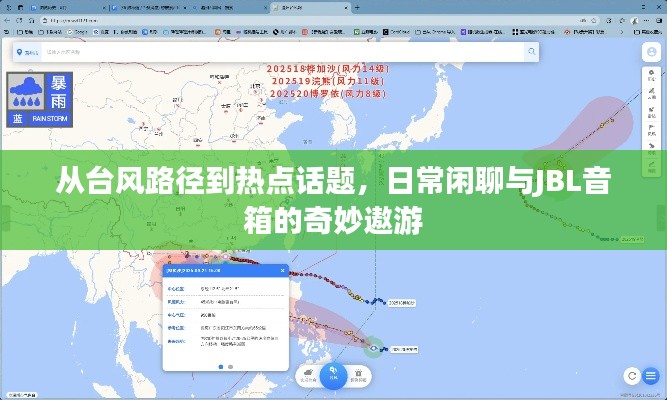Switch to the second popup page dot

pos(230,366)
